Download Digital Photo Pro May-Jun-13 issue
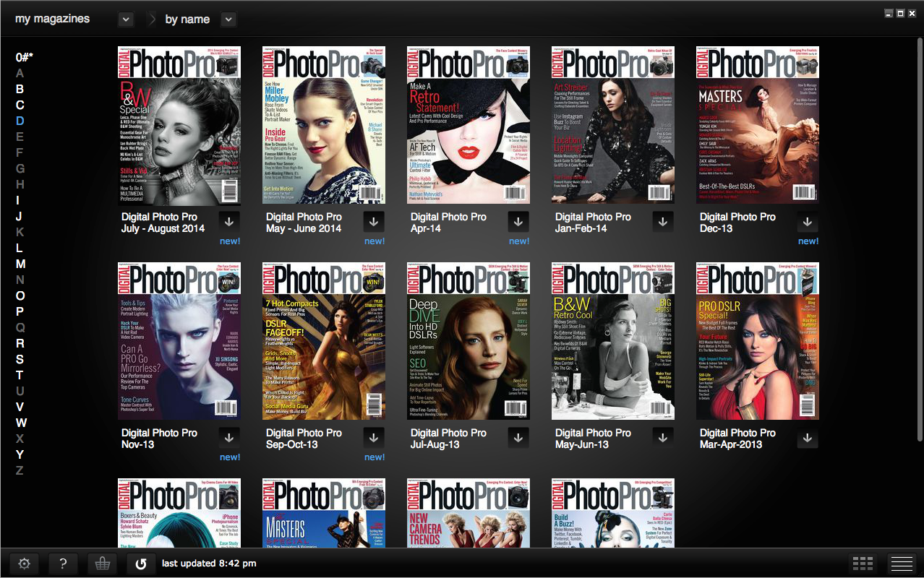Screen dimensions: 924x578 tap(663, 438)
